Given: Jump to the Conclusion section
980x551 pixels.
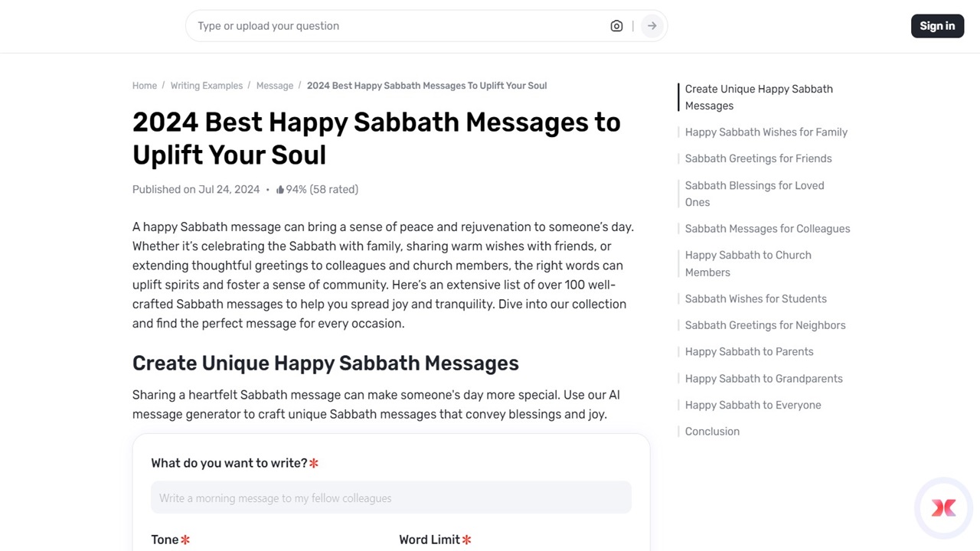Looking at the screenshot, I should point(712,431).
